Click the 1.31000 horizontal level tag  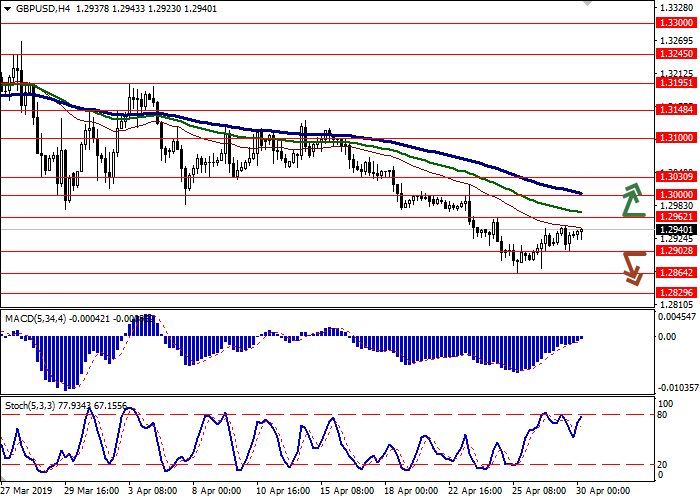coord(672,138)
